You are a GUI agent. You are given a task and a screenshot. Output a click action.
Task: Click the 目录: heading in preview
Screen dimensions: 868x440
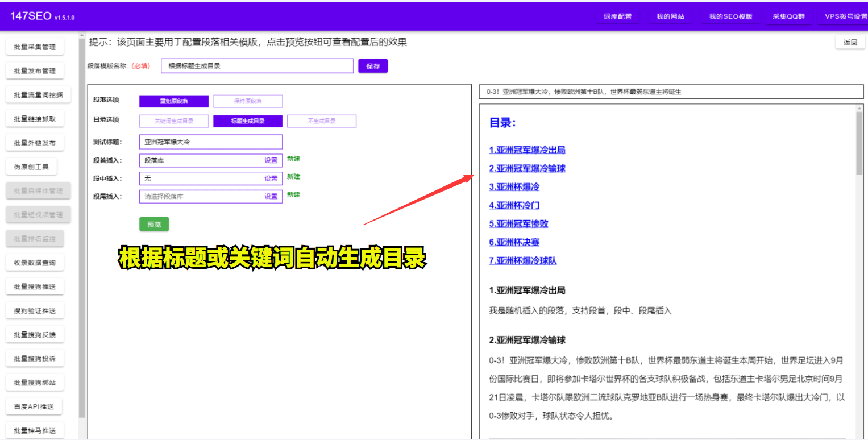point(502,123)
